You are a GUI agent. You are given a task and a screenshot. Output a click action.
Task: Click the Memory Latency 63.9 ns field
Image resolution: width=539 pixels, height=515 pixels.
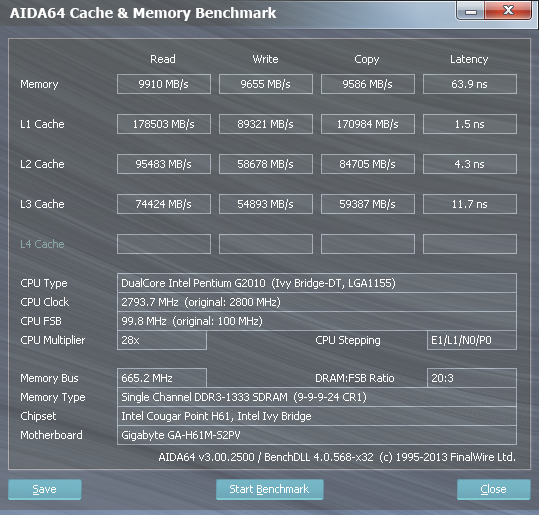click(x=470, y=84)
